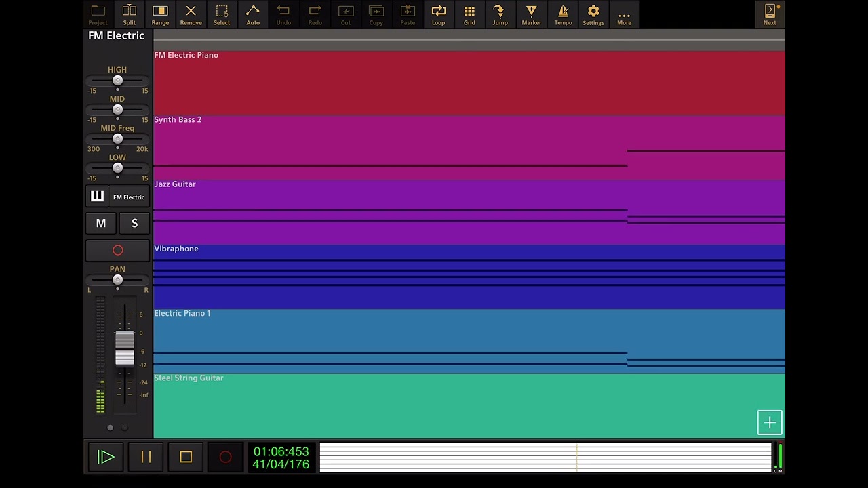Image resolution: width=868 pixels, height=488 pixels.
Task: Choose the Select tool
Action: point(222,14)
